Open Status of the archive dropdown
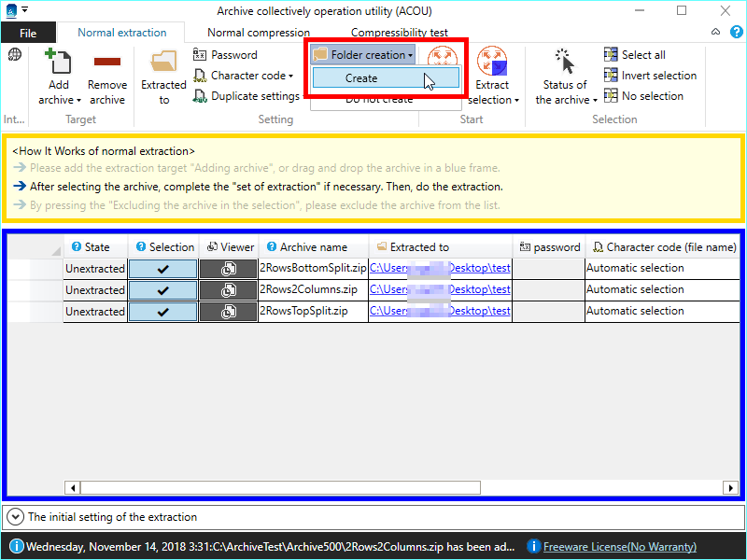Viewport: 747px width, 560px height. 566,93
